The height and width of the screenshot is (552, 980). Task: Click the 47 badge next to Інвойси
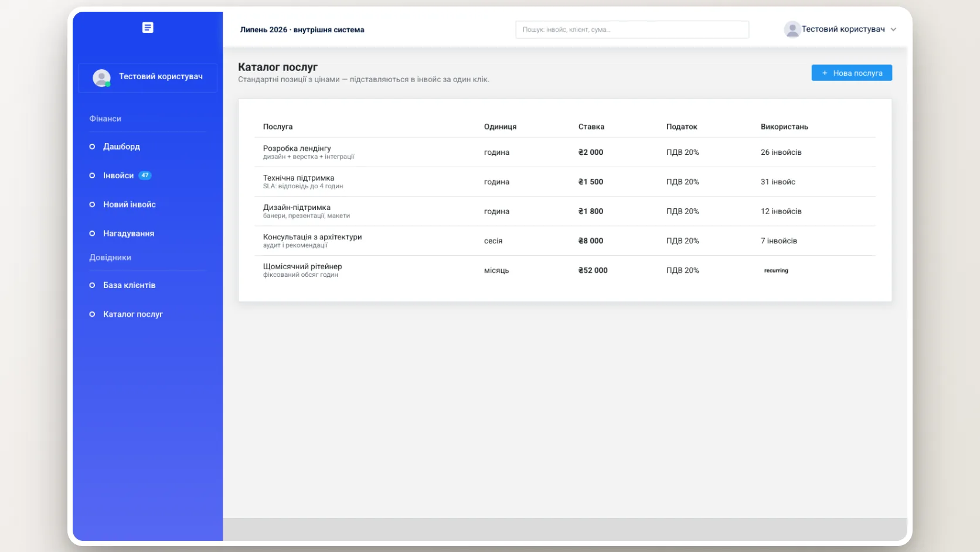pyautogui.click(x=145, y=175)
